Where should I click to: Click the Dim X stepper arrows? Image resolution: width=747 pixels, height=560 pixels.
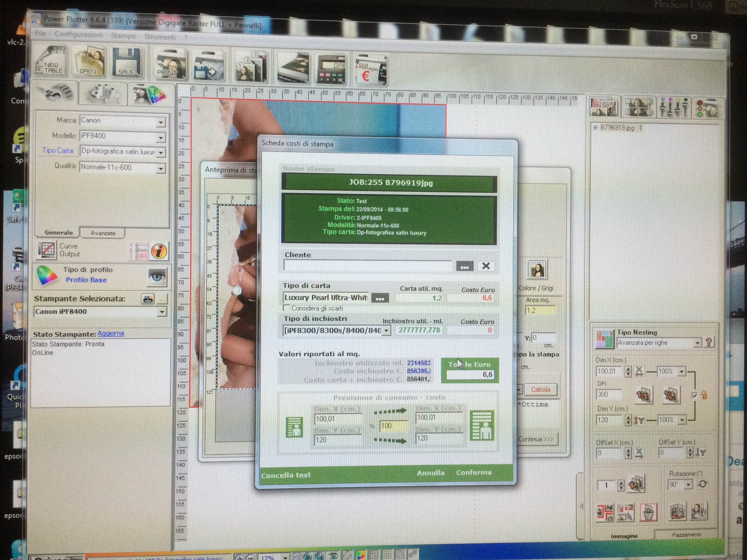(x=628, y=371)
